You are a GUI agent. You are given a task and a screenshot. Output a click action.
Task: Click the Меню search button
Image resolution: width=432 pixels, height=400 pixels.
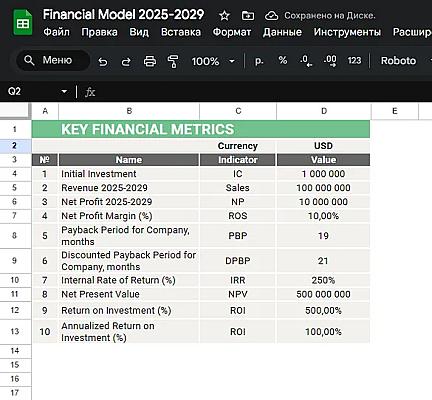53,60
